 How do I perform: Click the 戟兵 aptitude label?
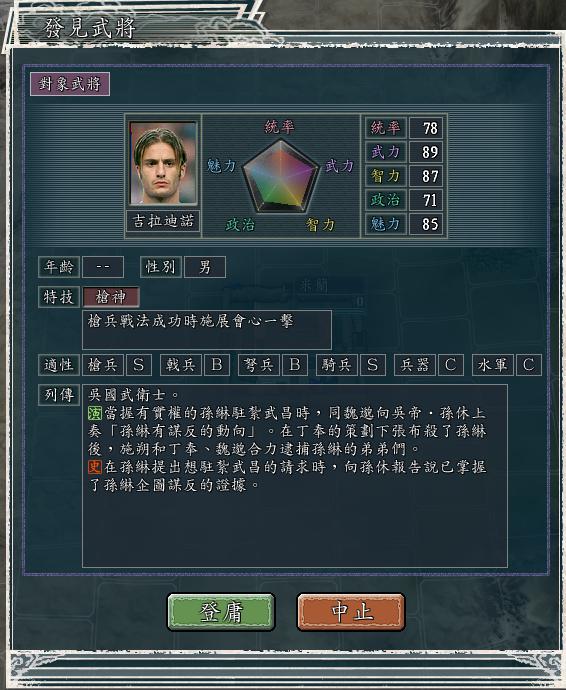pos(181,365)
